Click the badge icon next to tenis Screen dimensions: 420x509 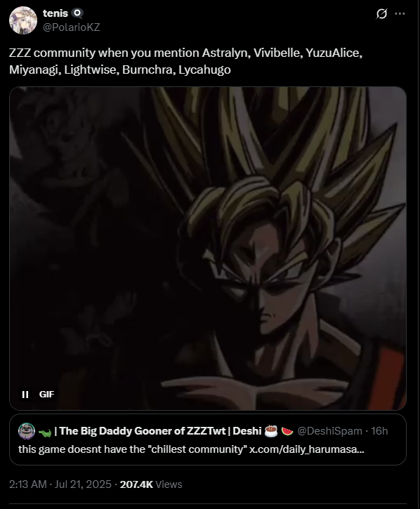[x=77, y=13]
